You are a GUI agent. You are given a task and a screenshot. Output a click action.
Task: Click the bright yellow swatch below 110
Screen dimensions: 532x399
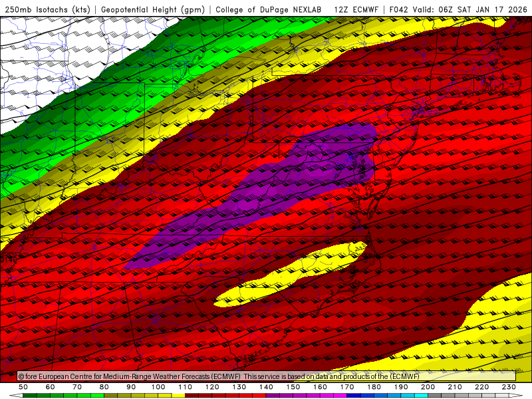178,396
